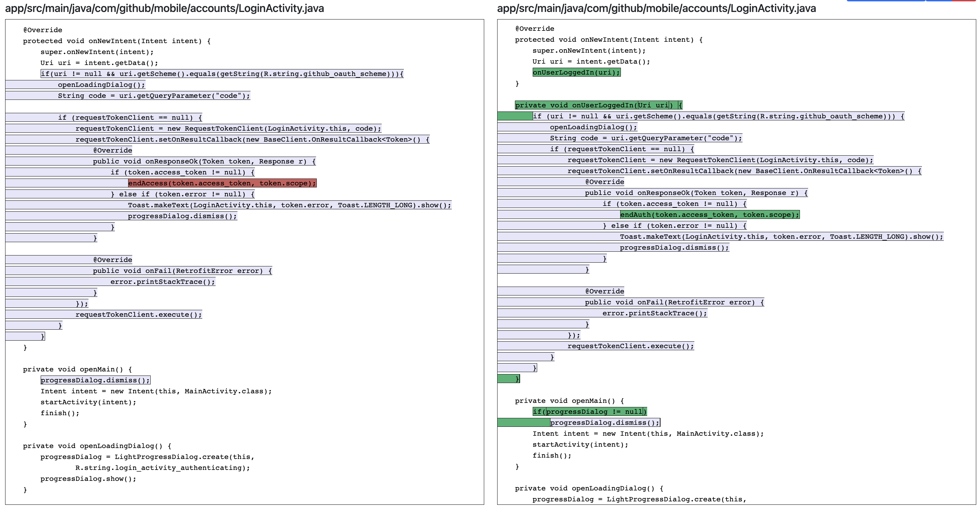Click R.string.login_activity_authenticating); line in left pane
Viewport: 980px width, 513px height.
click(x=163, y=468)
